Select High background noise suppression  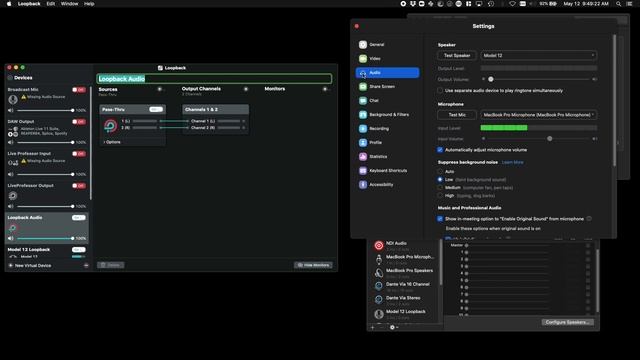tap(440, 196)
